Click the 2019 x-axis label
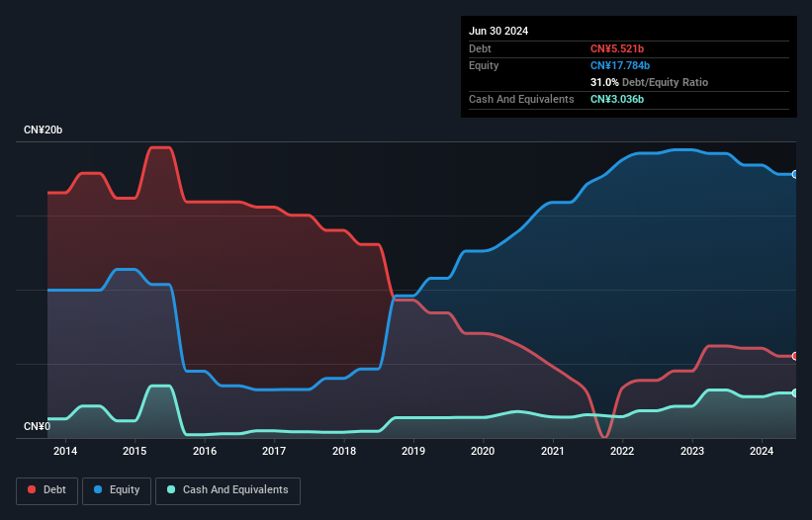The width and height of the screenshot is (812, 520). tap(413, 451)
